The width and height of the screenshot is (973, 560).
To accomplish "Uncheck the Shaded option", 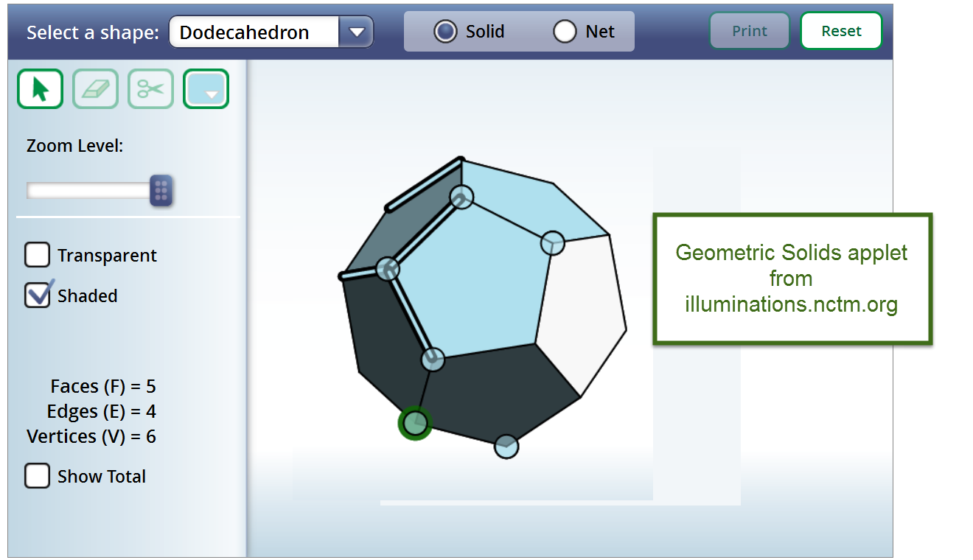I will click(x=38, y=295).
